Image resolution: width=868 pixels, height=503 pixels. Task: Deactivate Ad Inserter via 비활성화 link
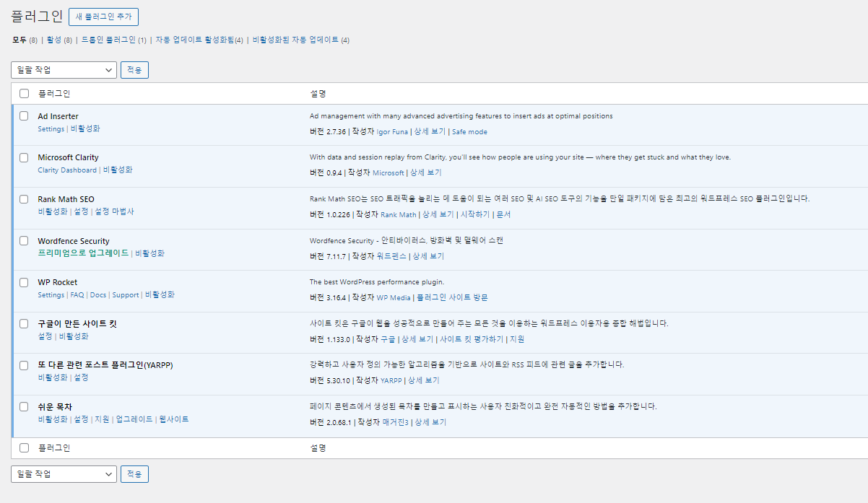click(85, 128)
